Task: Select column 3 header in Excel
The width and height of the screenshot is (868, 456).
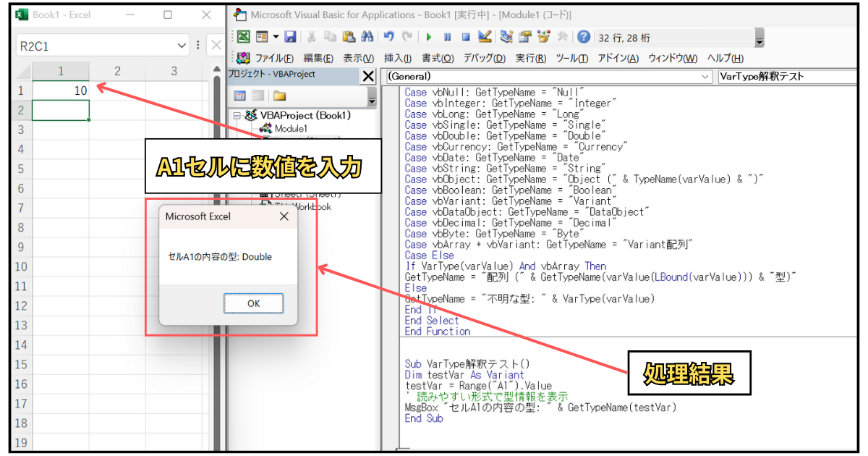Action: 174,71
